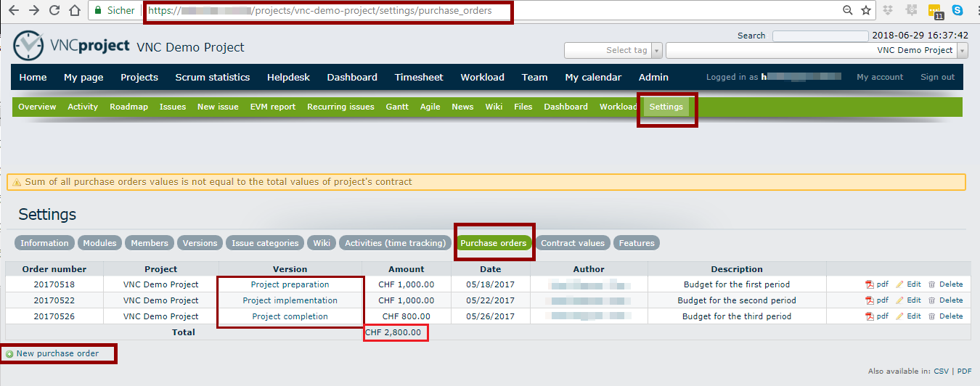Open the yellow extension with badge 11
Viewport: 980px width, 386px height.
coord(935,11)
